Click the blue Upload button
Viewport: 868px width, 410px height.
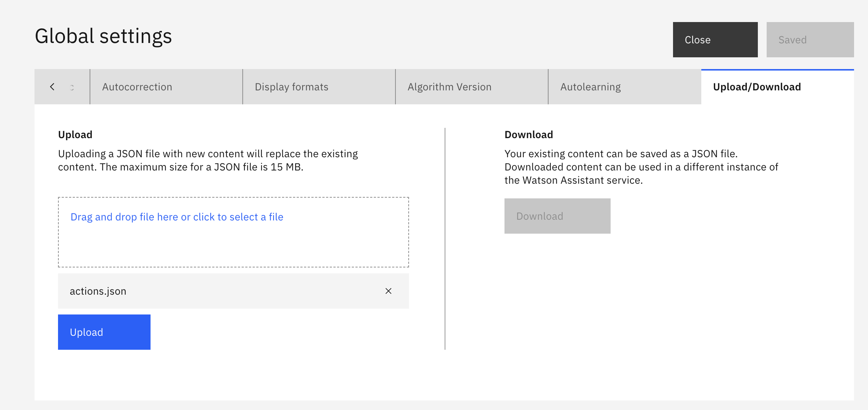[x=104, y=332]
